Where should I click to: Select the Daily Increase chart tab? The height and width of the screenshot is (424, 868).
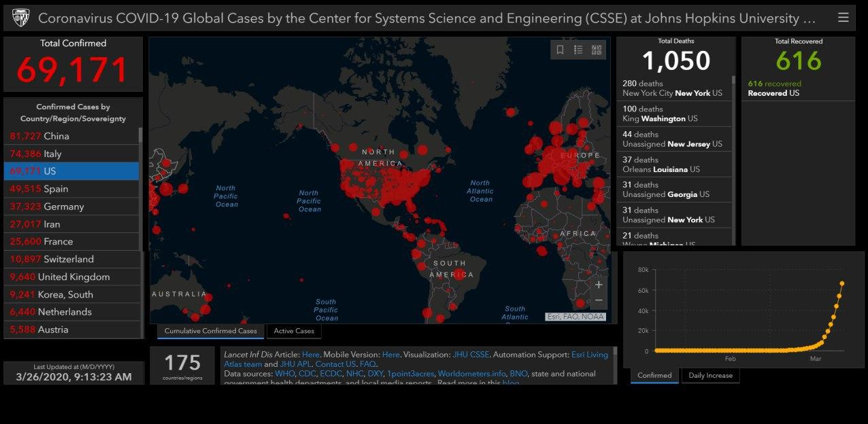coord(710,375)
